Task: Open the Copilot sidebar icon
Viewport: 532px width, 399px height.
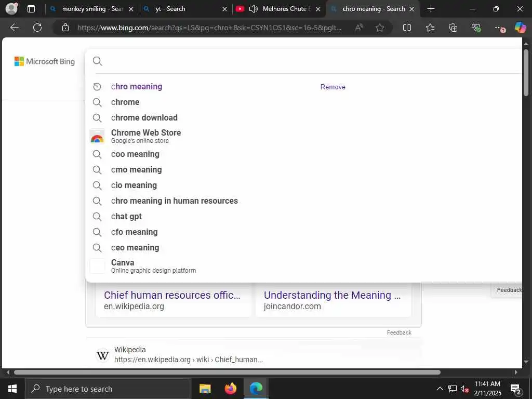Action: point(520,27)
